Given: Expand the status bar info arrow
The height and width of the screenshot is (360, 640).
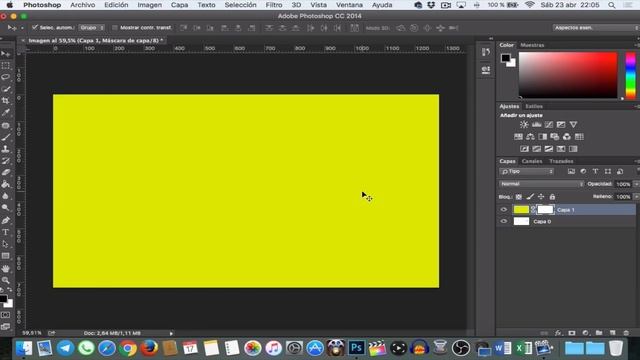Looking at the screenshot, I should 171,333.
